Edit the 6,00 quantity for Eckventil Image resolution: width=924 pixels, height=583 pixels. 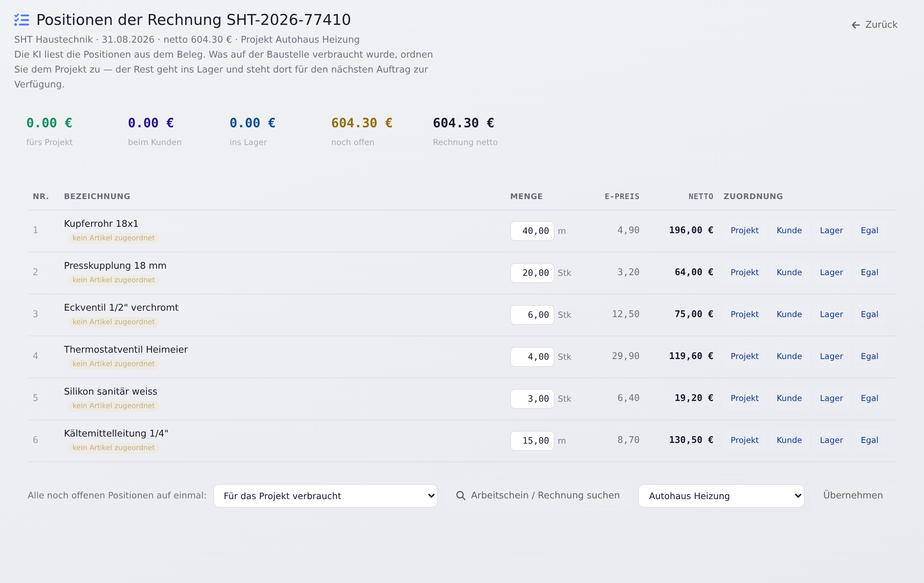point(532,315)
